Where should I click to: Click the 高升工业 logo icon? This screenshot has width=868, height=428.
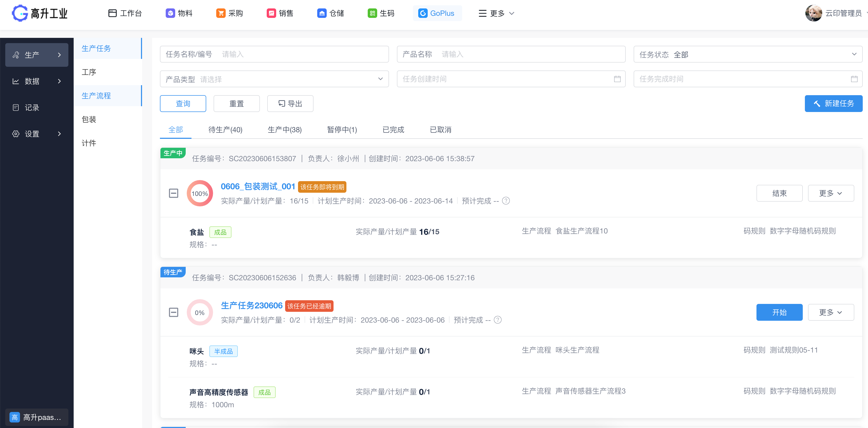(x=20, y=13)
